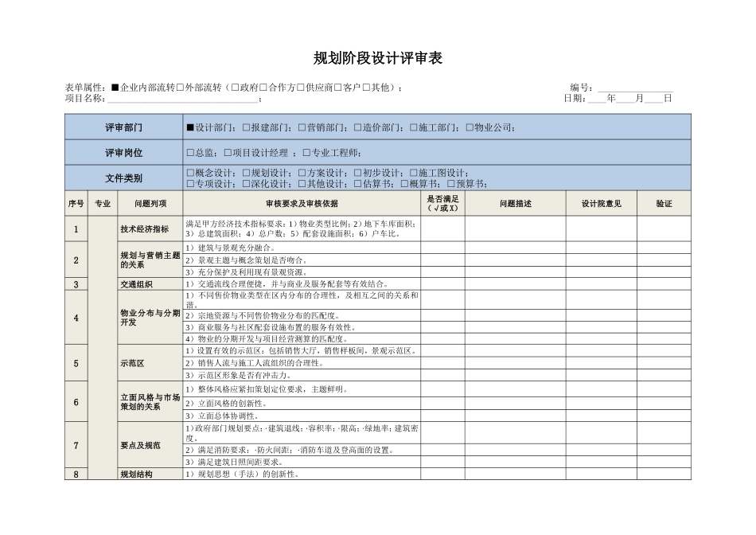Select the 专业工程师 checkbox
The height and width of the screenshot is (535, 756).
(306, 152)
